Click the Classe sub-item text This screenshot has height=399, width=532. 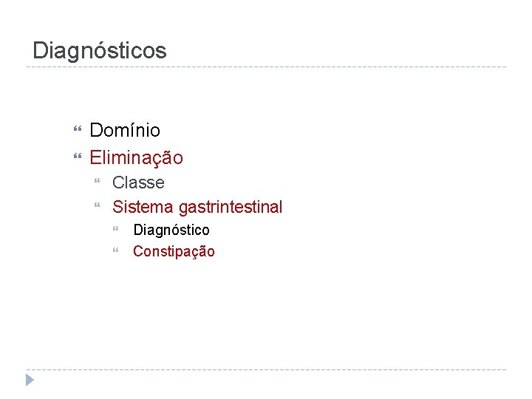[x=138, y=183]
